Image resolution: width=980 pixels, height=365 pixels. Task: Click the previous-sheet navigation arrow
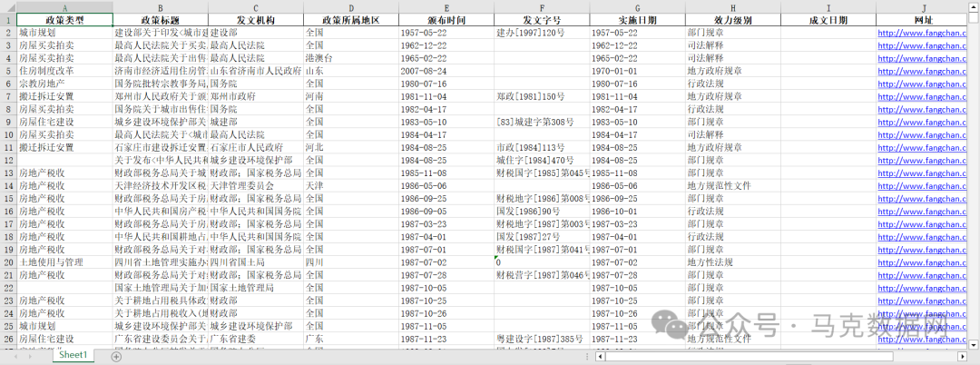click(x=15, y=356)
